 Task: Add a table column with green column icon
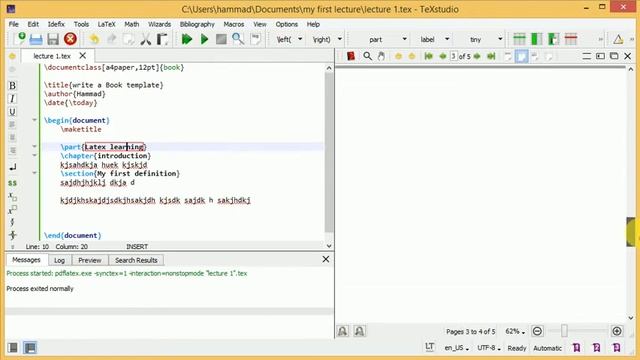click(x=536, y=39)
